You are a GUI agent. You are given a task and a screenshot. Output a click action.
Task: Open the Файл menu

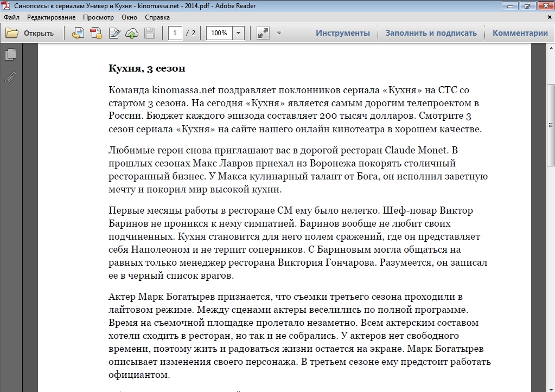tap(12, 17)
